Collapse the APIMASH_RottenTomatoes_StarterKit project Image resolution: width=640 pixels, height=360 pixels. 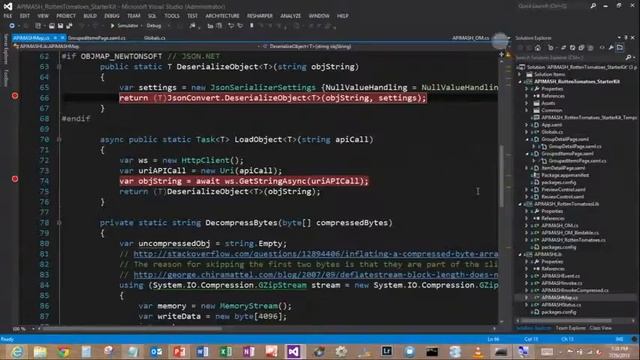pyautogui.click(x=520, y=82)
